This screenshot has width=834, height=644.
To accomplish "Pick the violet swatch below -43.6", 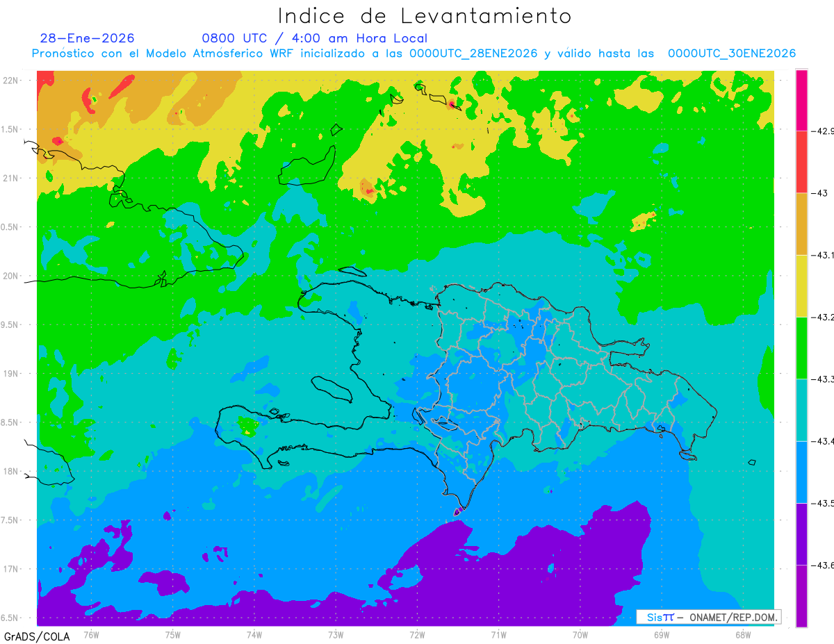I will pyautogui.click(x=801, y=595).
